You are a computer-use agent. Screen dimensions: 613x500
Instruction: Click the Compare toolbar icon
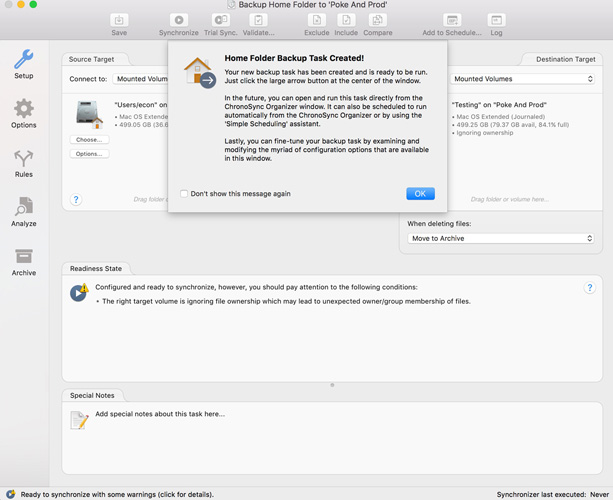click(378, 20)
